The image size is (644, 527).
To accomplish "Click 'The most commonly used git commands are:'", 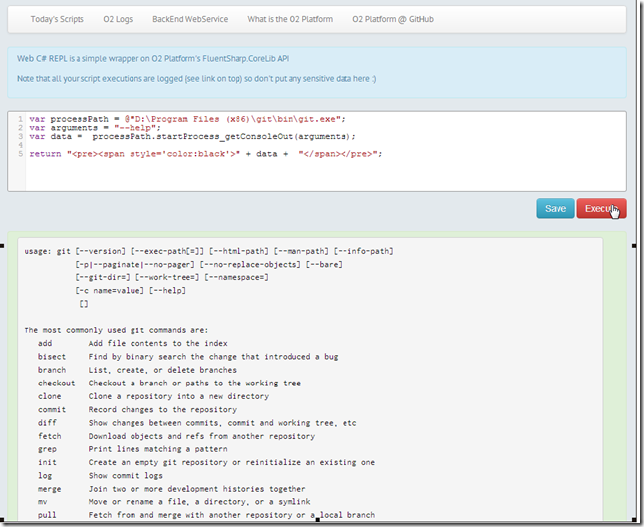I will click(x=116, y=330).
